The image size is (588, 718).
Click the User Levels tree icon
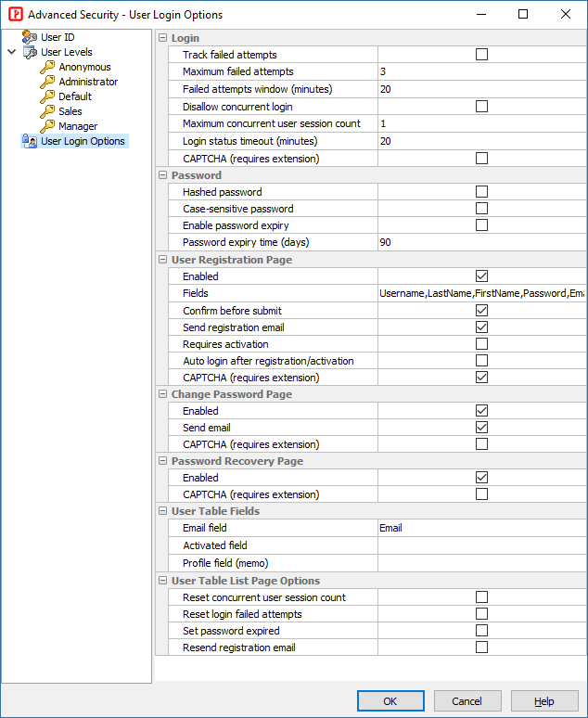pyautogui.click(x=30, y=52)
